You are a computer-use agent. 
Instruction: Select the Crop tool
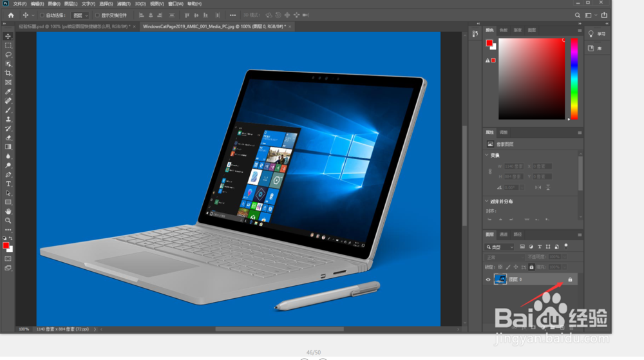tap(8, 73)
